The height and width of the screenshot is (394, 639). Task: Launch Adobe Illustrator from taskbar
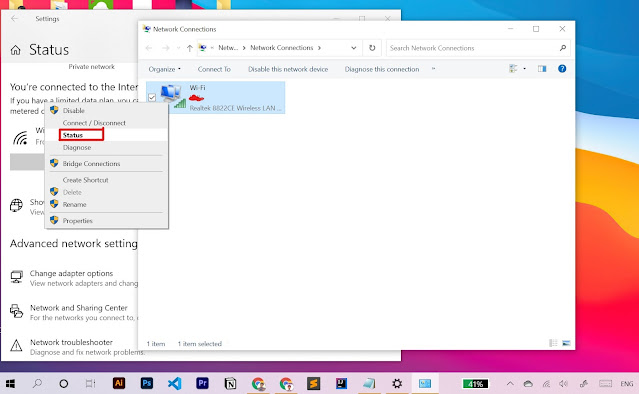(x=119, y=383)
